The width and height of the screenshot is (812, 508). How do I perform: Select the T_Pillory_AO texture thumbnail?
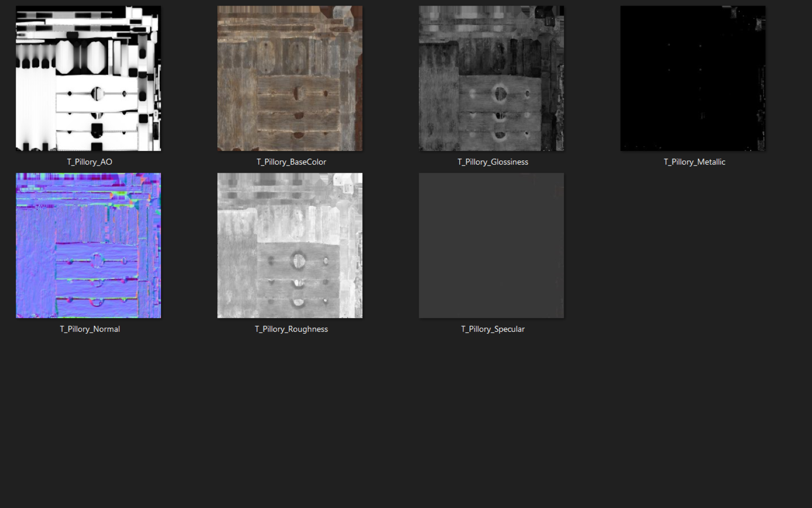[88, 78]
